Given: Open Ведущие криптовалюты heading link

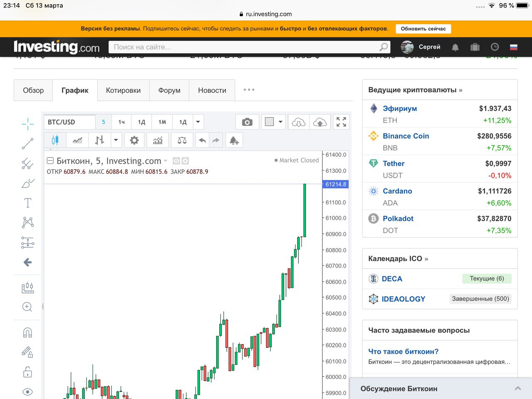Looking at the screenshot, I should point(415,90).
